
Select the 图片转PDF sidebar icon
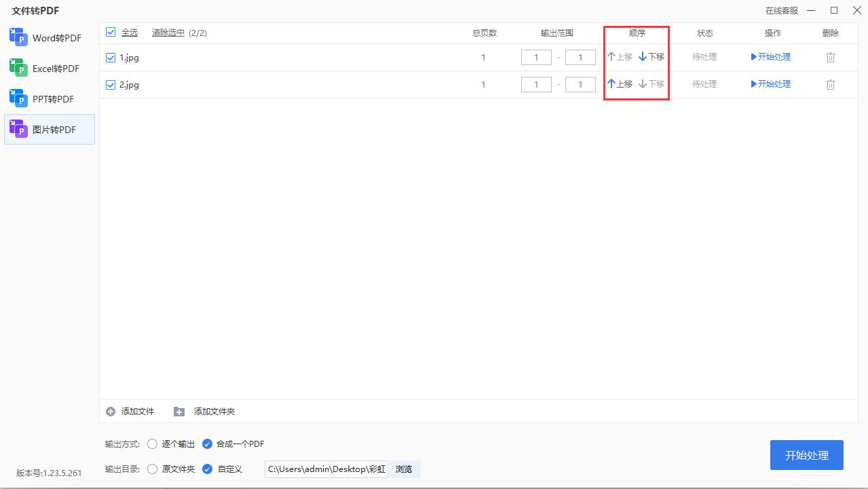point(18,129)
